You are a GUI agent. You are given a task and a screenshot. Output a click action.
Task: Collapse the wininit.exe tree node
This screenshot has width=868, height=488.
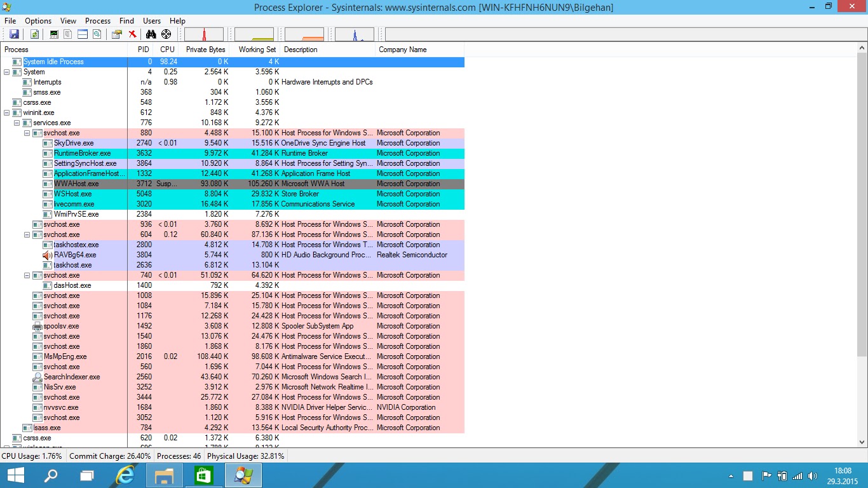6,112
